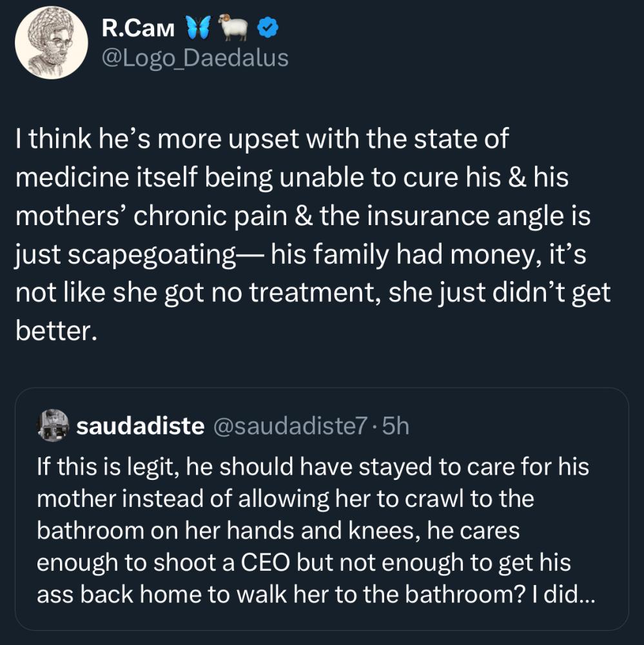
Task: Click the word 'better.' ending the tweet
Action: click(x=57, y=331)
